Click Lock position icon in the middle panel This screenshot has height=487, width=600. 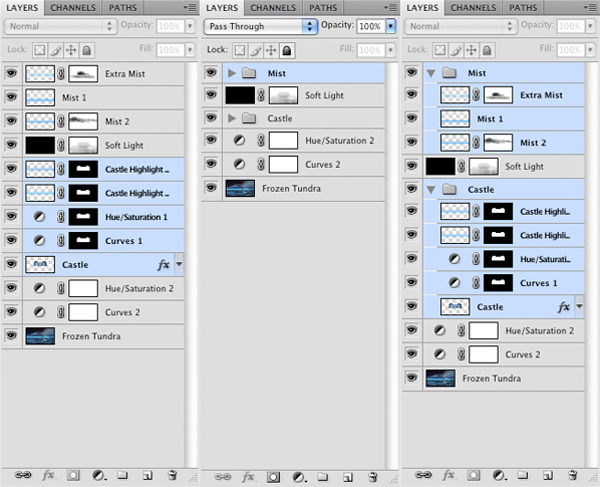click(271, 50)
